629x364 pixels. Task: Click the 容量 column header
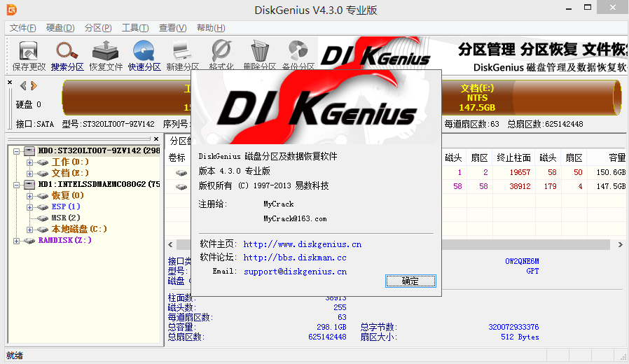click(x=608, y=158)
